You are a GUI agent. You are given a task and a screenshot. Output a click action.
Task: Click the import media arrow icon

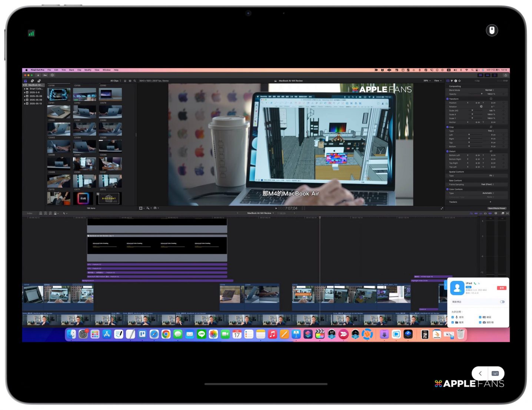[x=38, y=75]
